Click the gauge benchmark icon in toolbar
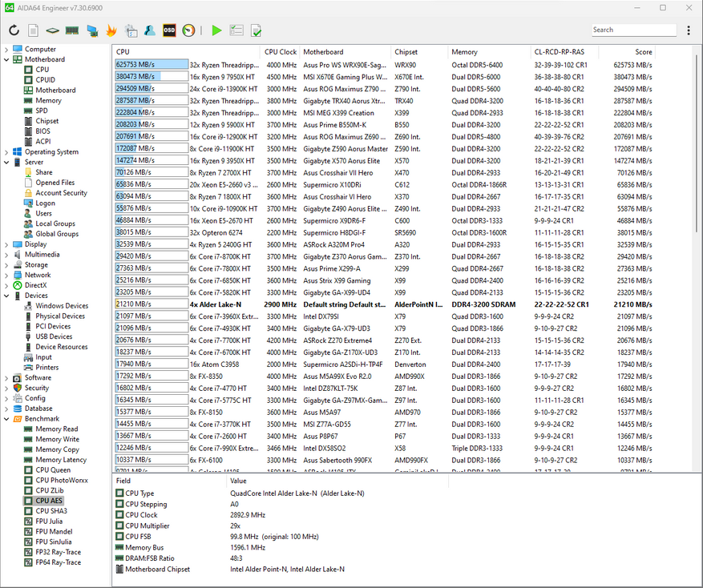Viewport: 703px width, 588px height. click(188, 30)
